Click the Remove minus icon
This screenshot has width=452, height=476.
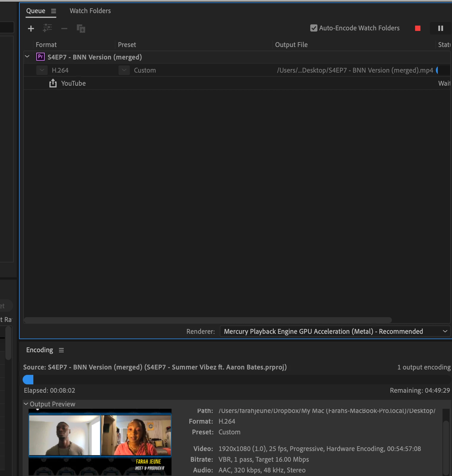click(x=64, y=29)
